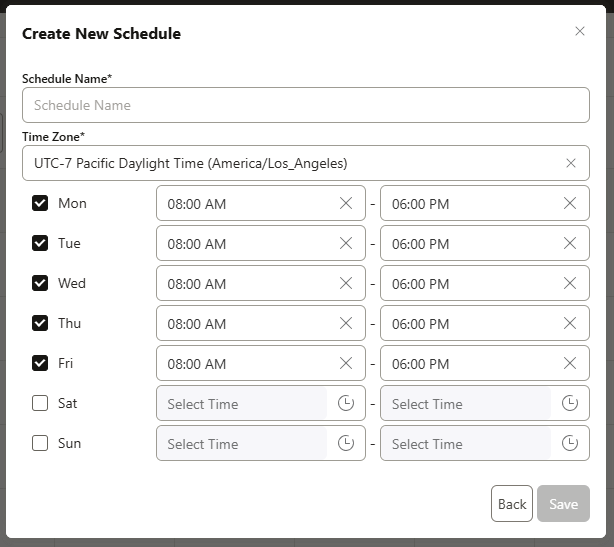Image resolution: width=614 pixels, height=547 pixels.
Task: Select Saturday end Select Time field
Action: tap(485, 403)
